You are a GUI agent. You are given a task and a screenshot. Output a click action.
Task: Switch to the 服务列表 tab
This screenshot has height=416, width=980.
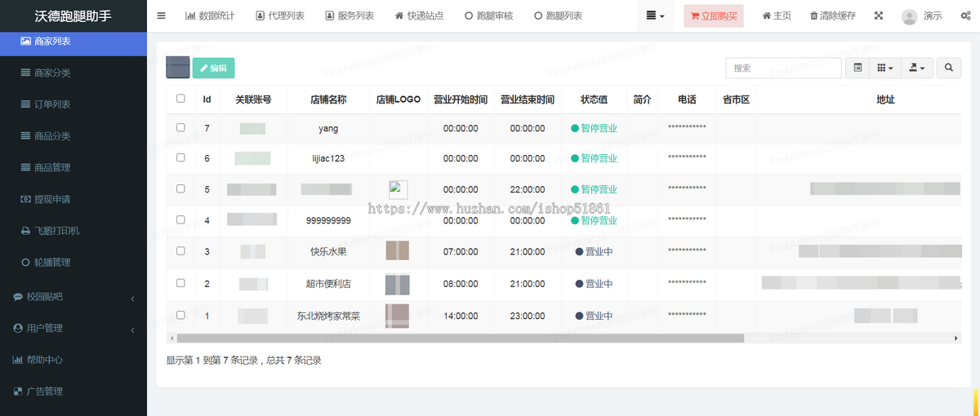349,15
